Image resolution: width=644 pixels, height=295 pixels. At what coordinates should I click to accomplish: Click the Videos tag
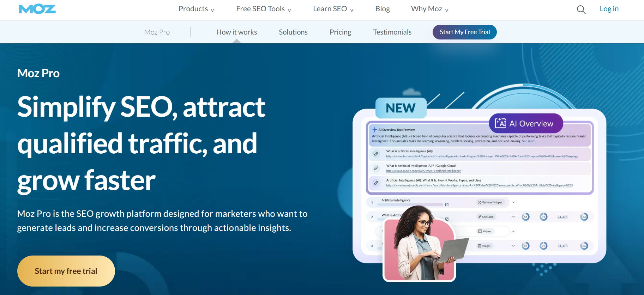click(484, 231)
